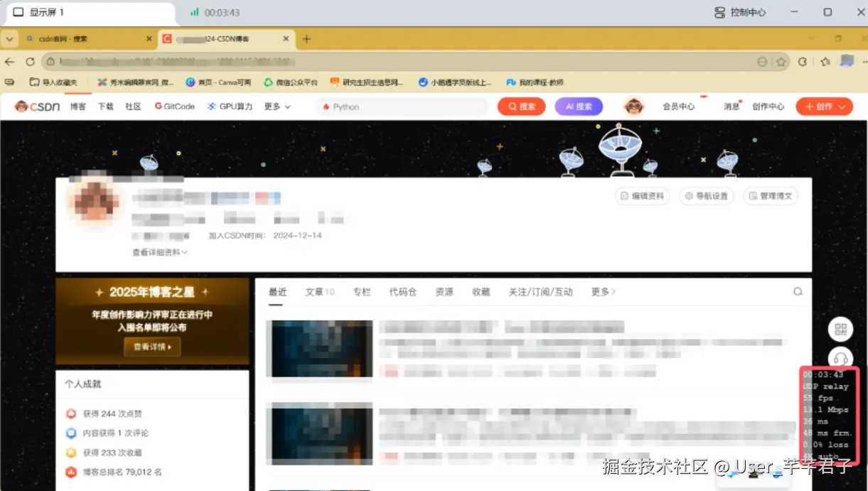Viewport: 868px width, 491px height.
Task: Click the Python search input field
Action: (x=402, y=107)
